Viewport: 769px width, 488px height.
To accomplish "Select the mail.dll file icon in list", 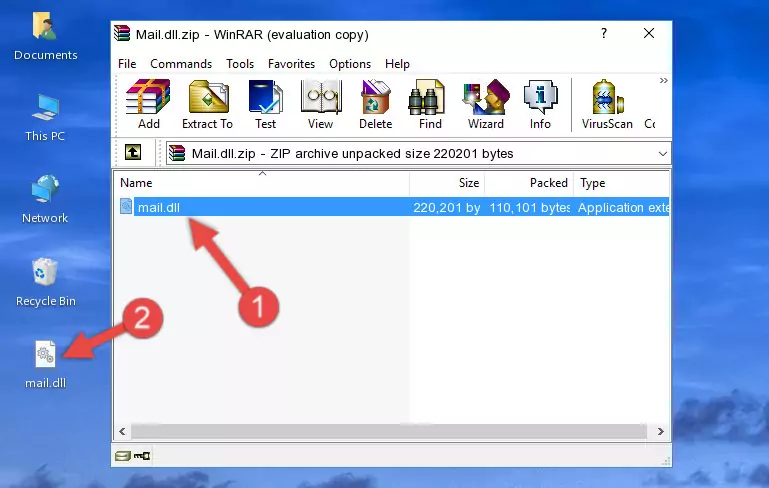I will click(126, 206).
